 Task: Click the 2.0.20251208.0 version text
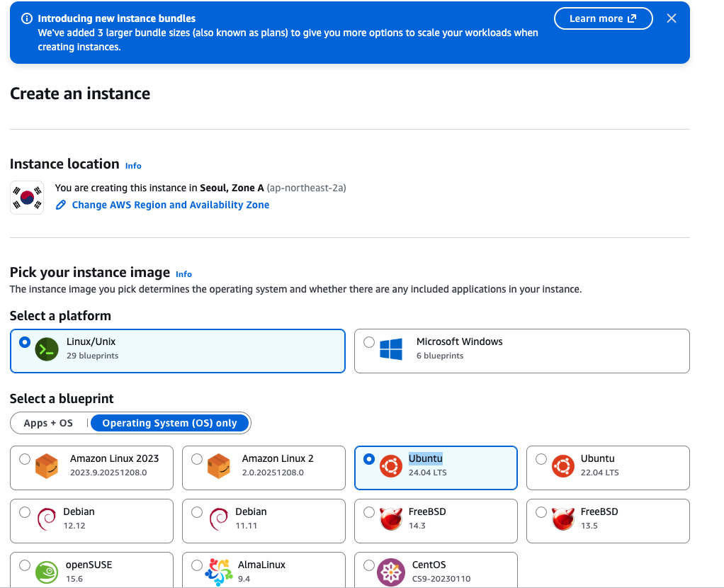point(273,473)
